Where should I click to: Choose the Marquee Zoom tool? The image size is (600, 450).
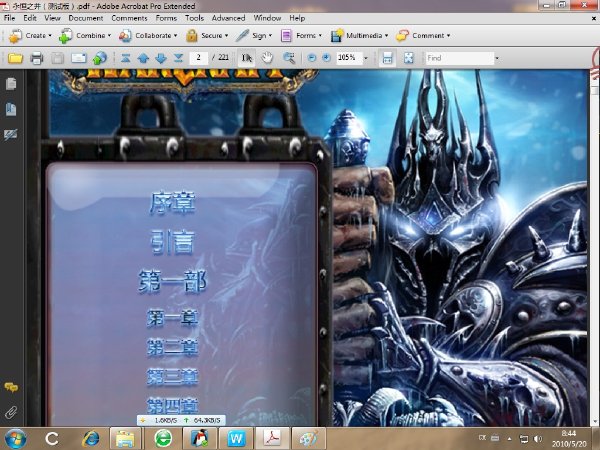pos(289,58)
